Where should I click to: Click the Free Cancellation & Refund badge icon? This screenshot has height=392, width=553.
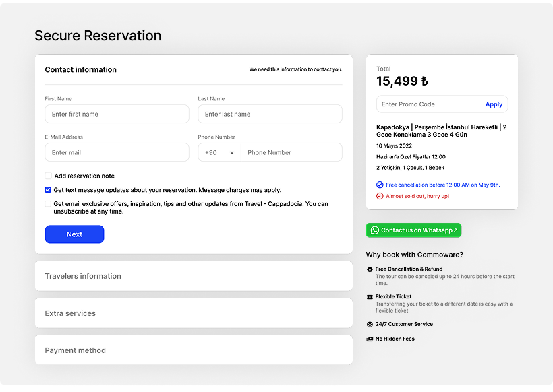(370, 269)
